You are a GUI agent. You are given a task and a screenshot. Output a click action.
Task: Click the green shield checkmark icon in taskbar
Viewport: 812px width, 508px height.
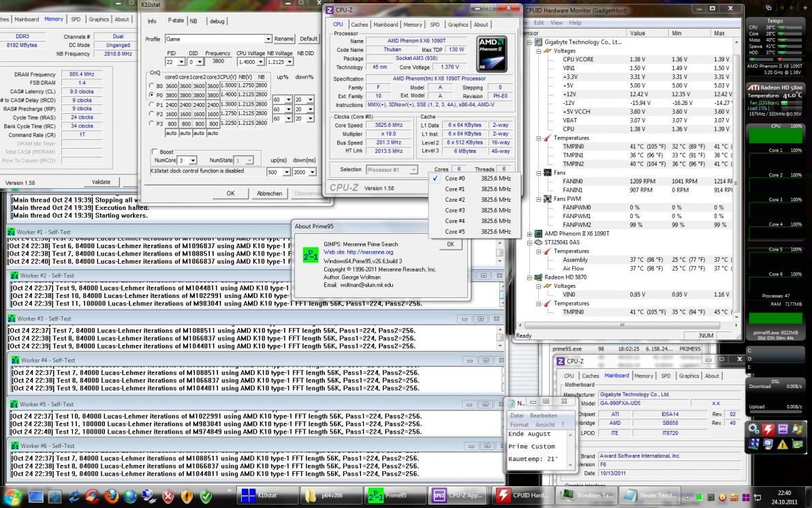206,496
